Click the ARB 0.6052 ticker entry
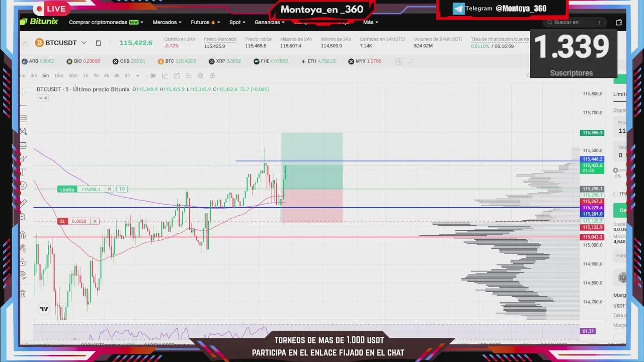 click(38, 61)
